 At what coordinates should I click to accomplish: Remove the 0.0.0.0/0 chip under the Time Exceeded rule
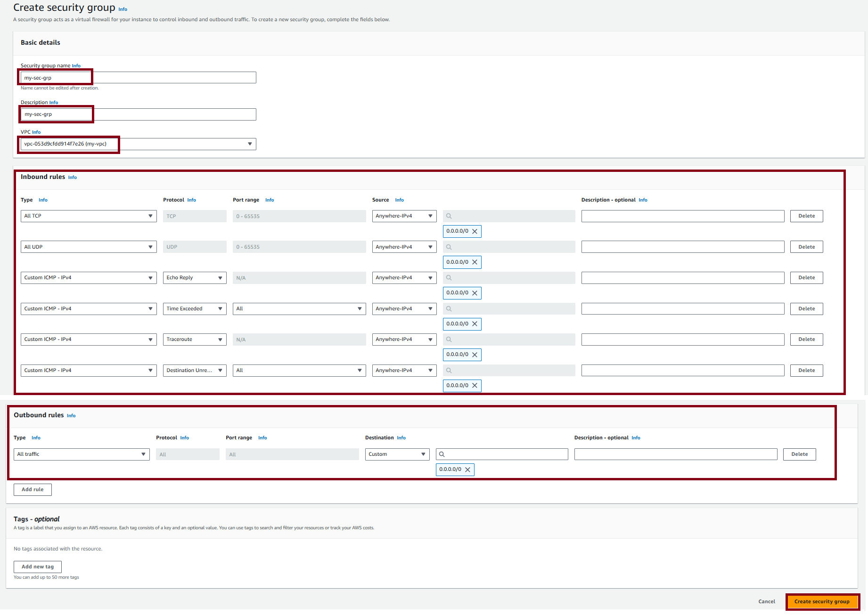(x=475, y=324)
